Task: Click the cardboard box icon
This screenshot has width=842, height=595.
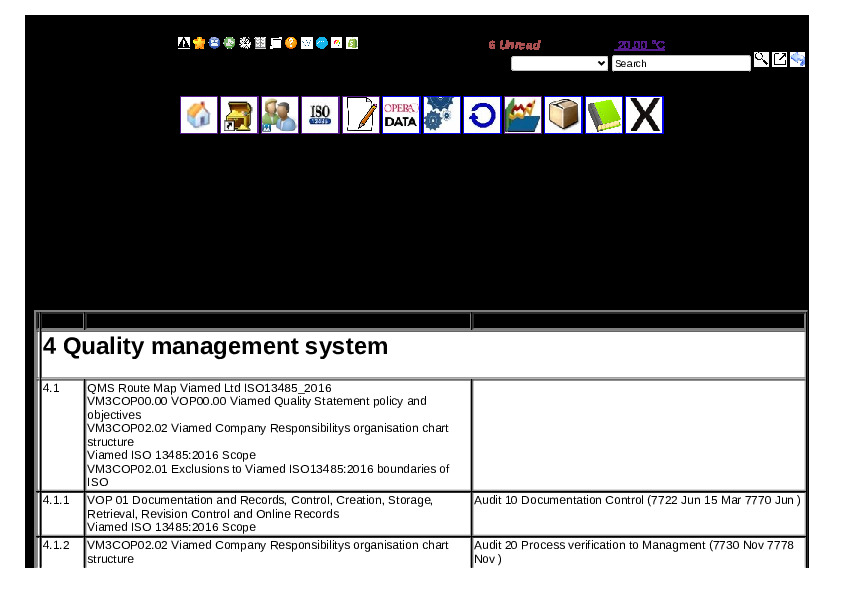Action: point(563,115)
